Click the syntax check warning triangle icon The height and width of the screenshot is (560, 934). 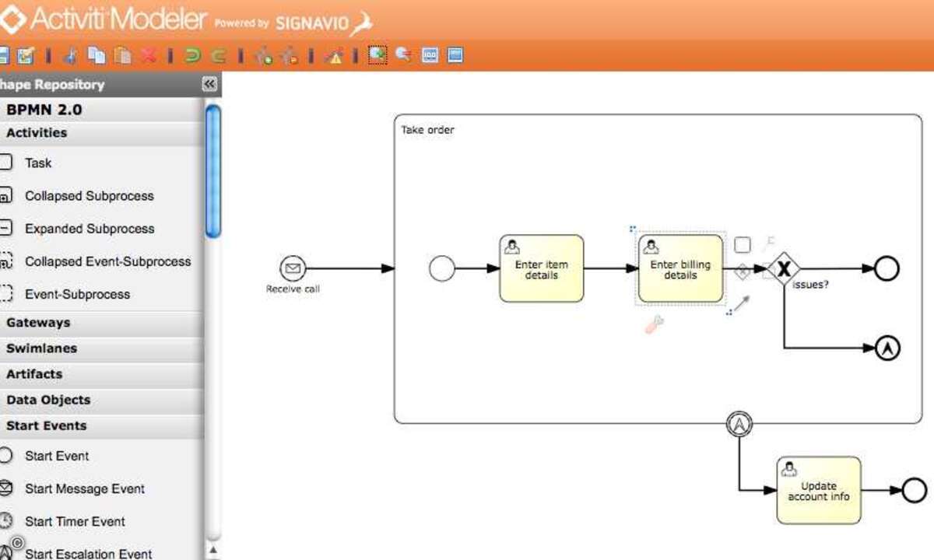tap(334, 55)
